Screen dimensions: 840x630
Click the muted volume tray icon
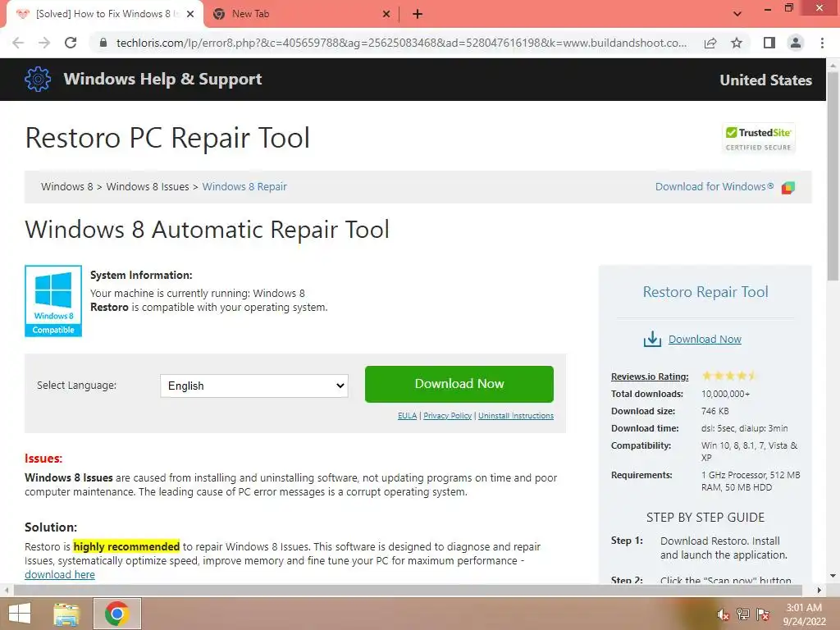pos(724,614)
